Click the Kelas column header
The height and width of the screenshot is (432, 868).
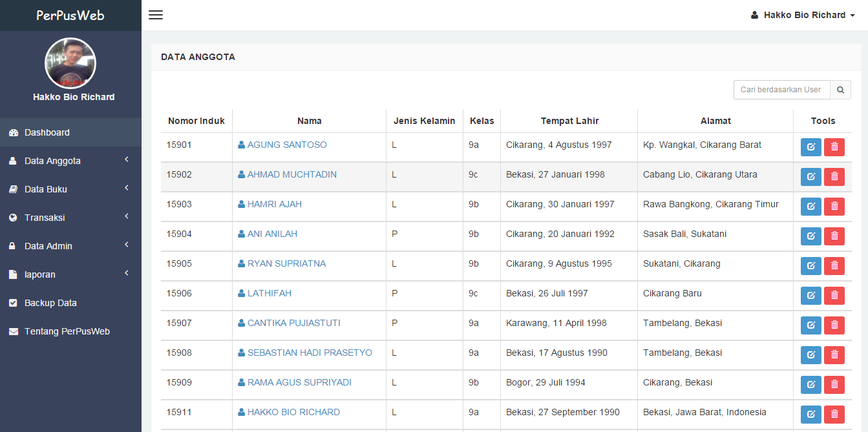(482, 121)
